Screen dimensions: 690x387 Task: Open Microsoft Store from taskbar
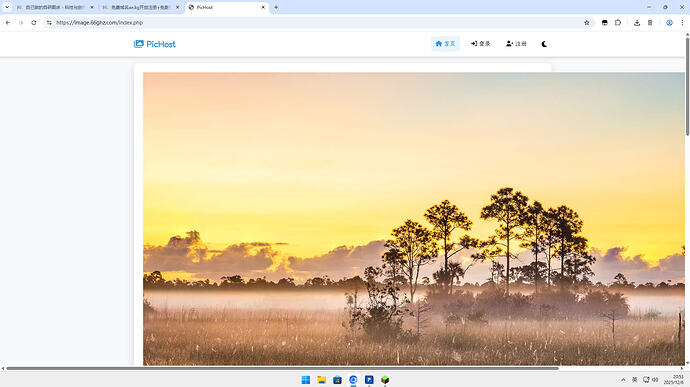(338, 380)
